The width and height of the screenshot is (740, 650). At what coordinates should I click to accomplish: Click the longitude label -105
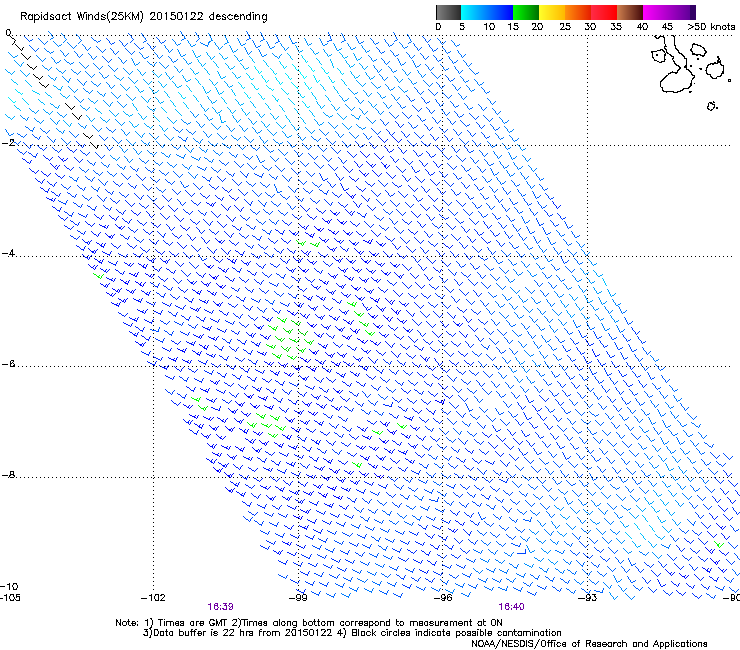[10, 597]
